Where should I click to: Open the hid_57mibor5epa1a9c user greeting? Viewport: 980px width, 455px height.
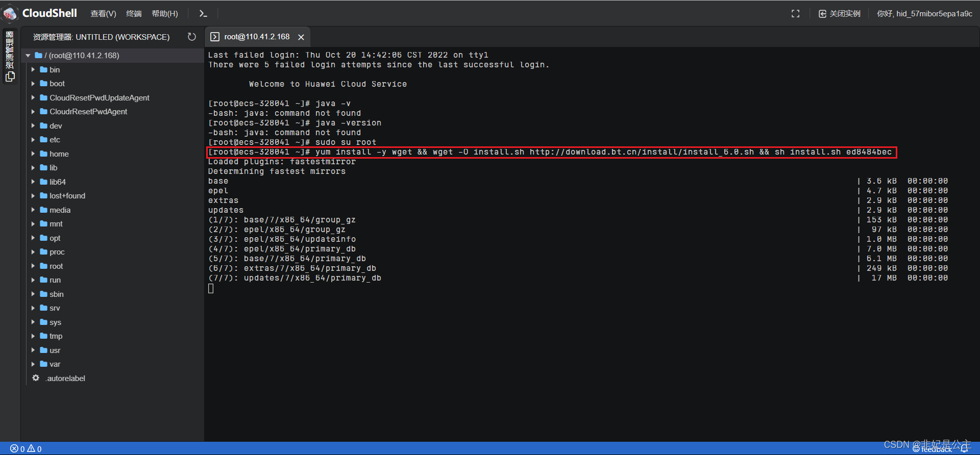pos(924,14)
